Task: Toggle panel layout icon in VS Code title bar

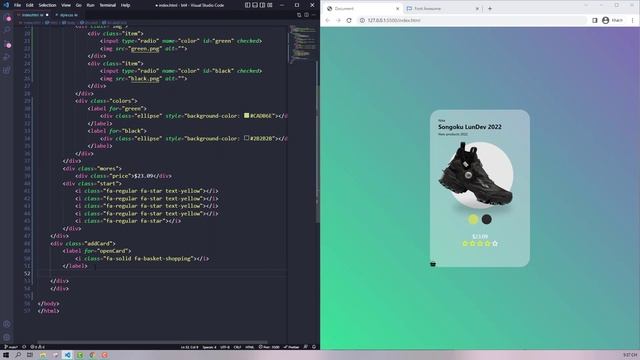Action: pos(255,5)
